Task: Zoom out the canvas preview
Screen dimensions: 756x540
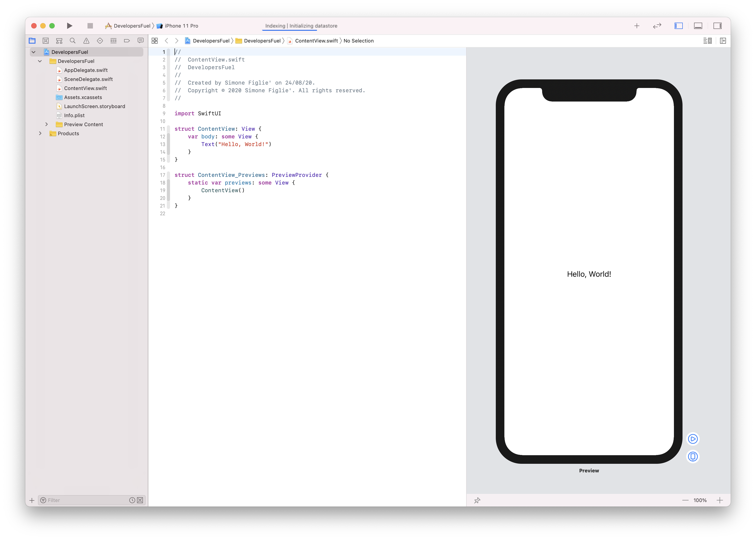Action: click(685, 500)
